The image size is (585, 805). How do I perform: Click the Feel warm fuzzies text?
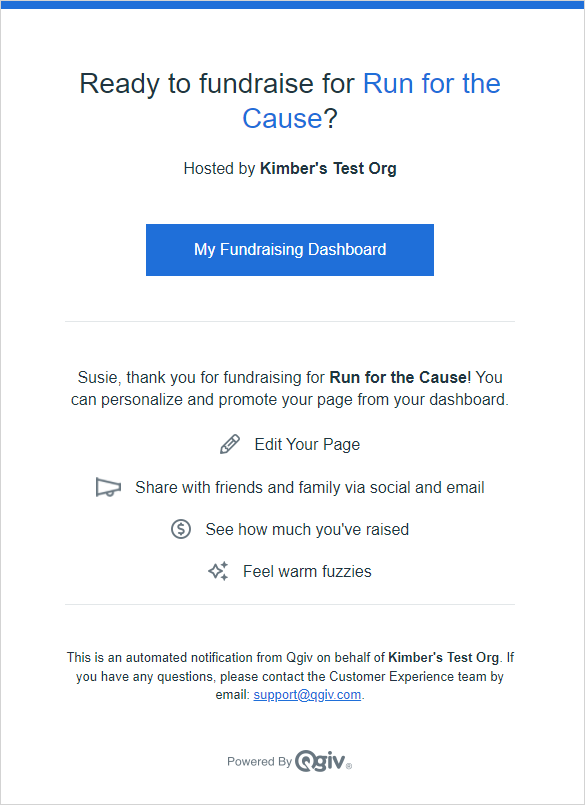tap(307, 571)
